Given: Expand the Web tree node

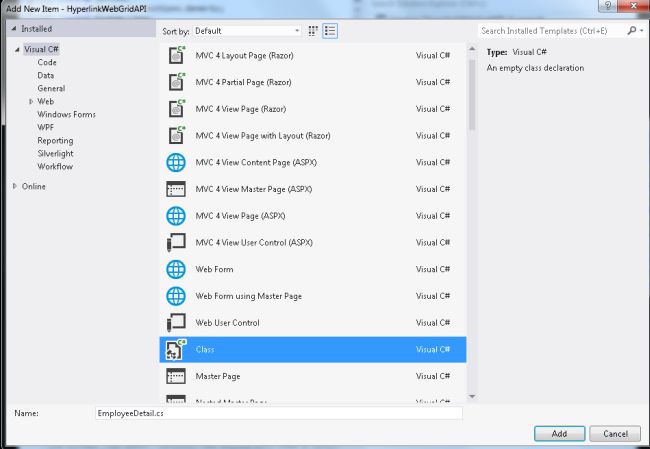Looking at the screenshot, I should pos(31,101).
